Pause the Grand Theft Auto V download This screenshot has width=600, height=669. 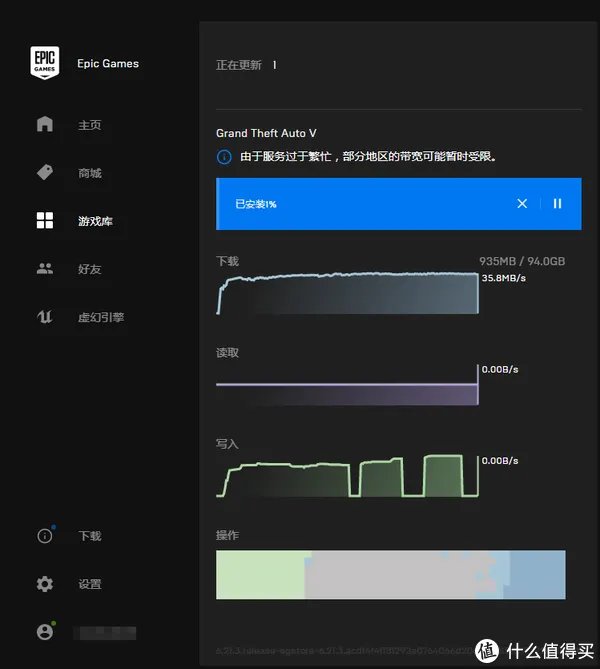tap(557, 204)
